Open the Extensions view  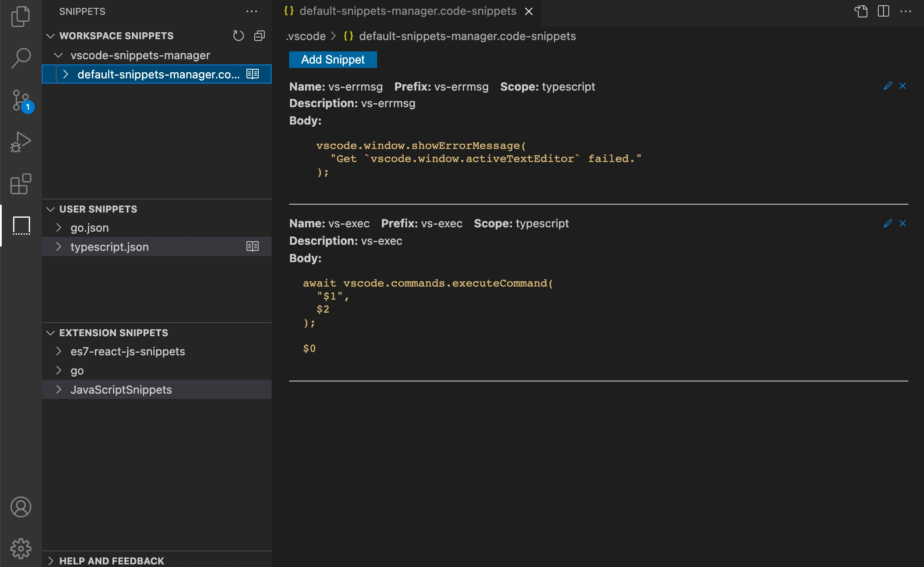[20, 184]
